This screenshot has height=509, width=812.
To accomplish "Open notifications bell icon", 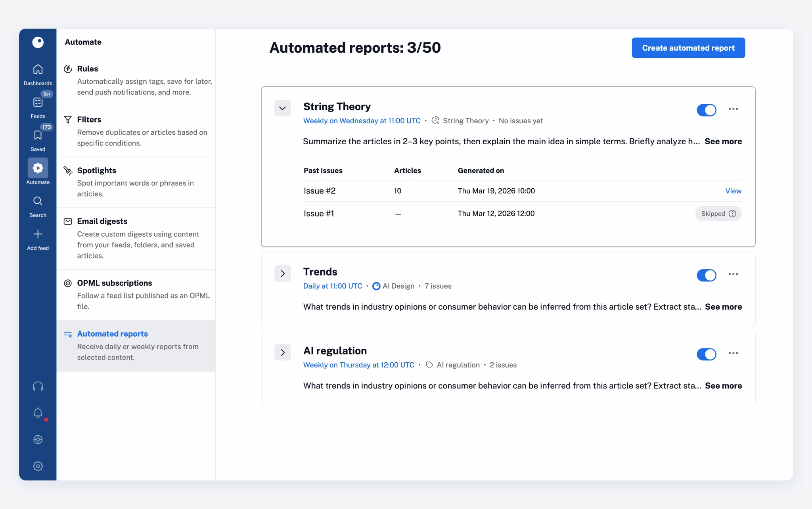I will (38, 413).
